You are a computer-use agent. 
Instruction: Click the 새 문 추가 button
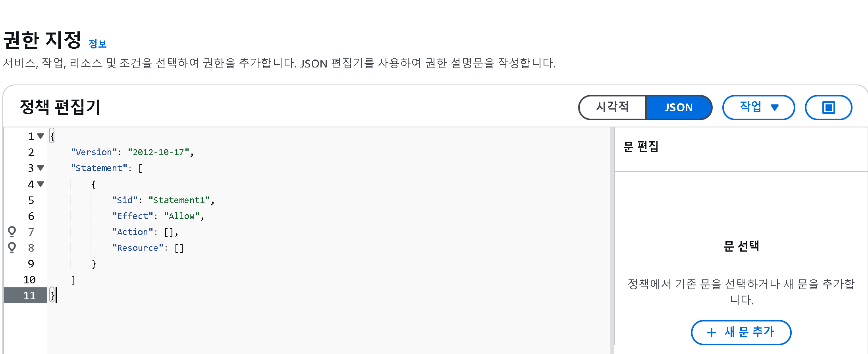point(741,333)
